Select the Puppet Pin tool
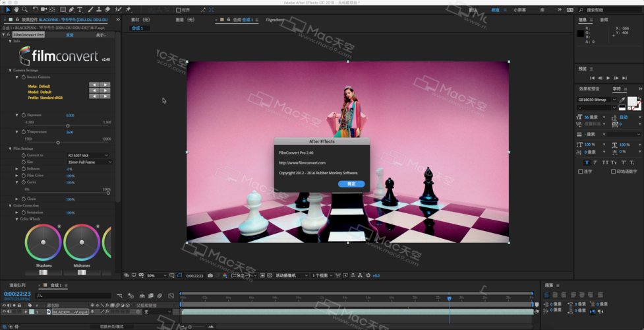This screenshot has height=330, width=644. pyautogui.click(x=129, y=9)
